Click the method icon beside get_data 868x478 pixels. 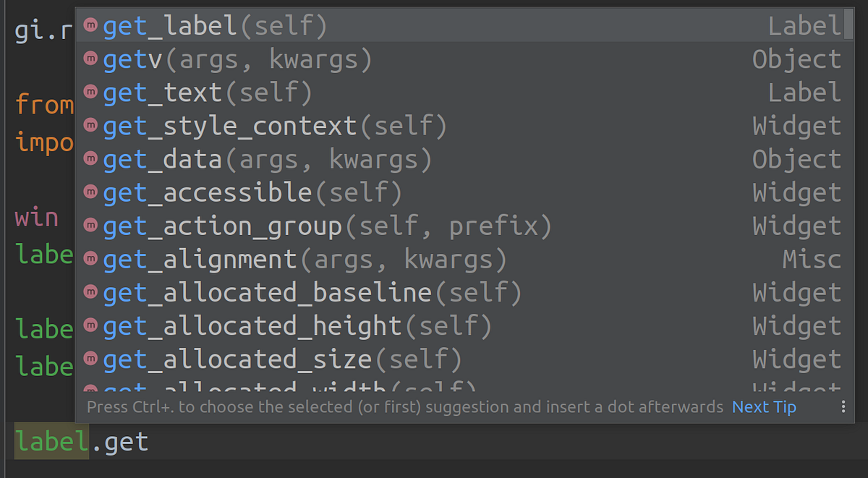pos(90,158)
